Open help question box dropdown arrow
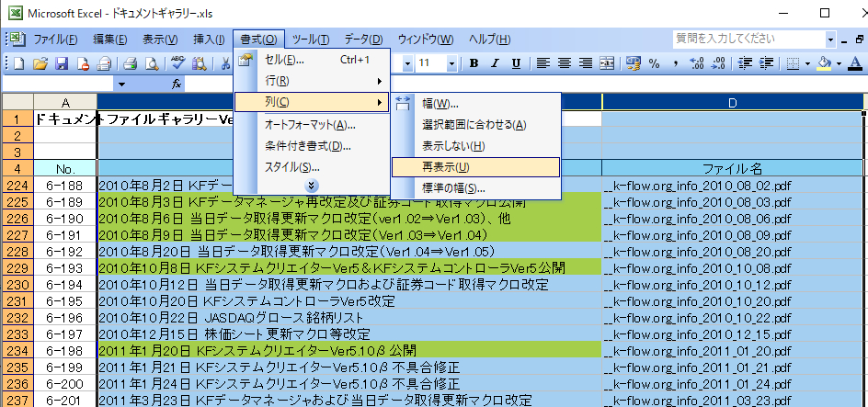Viewport: 868px width, 407px height. pos(830,40)
